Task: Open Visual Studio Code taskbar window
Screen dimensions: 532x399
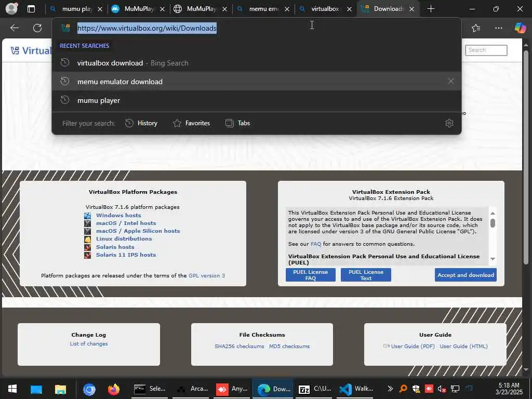Action: pyautogui.click(x=355, y=389)
